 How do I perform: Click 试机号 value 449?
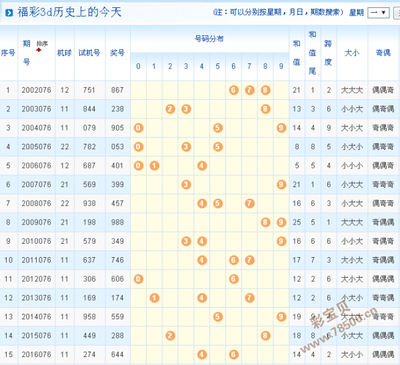[89, 336]
